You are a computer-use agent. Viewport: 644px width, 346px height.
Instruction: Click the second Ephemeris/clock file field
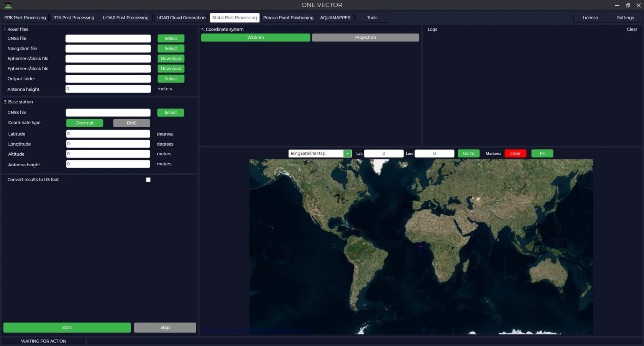coord(108,69)
